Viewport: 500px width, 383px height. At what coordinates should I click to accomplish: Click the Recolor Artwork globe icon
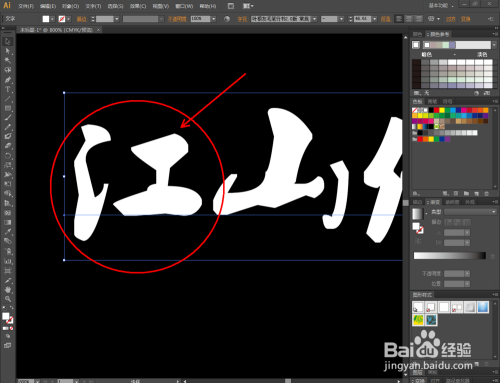pyautogui.click(x=227, y=19)
